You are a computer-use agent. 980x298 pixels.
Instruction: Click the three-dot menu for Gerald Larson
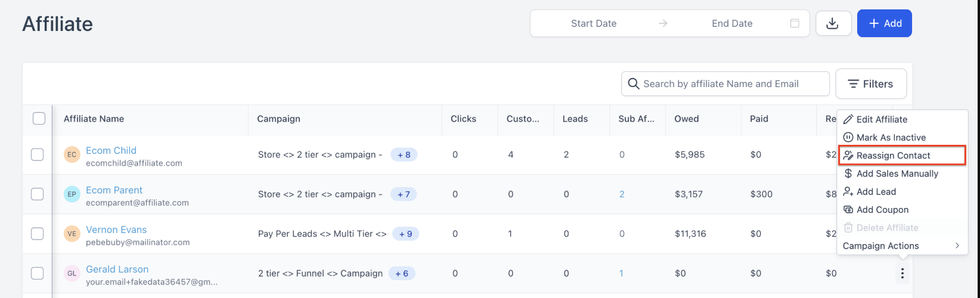coord(902,274)
